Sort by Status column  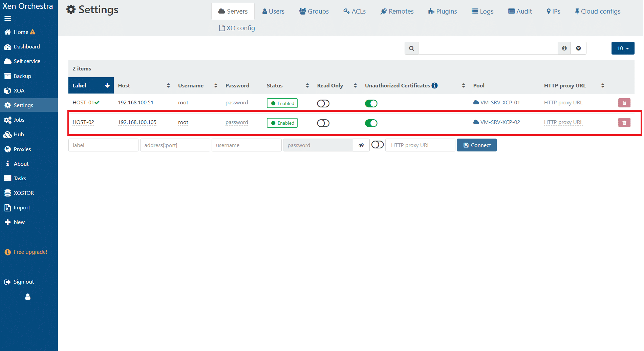(x=288, y=85)
